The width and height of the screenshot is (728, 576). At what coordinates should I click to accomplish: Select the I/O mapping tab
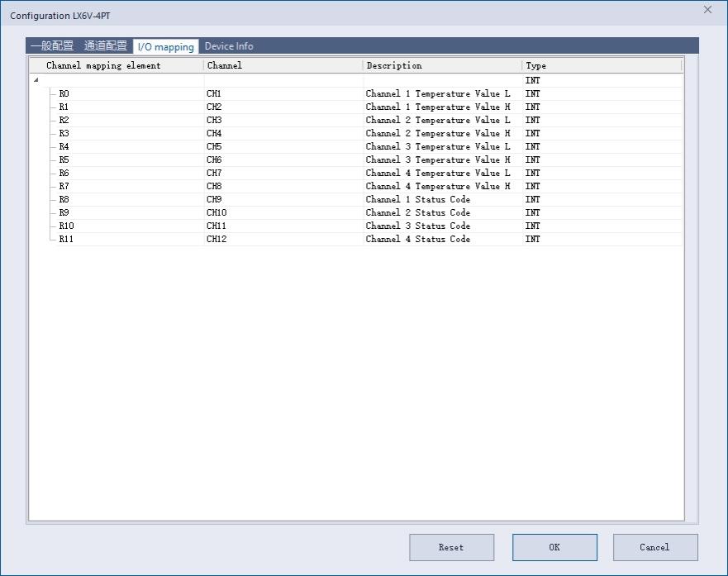165,47
